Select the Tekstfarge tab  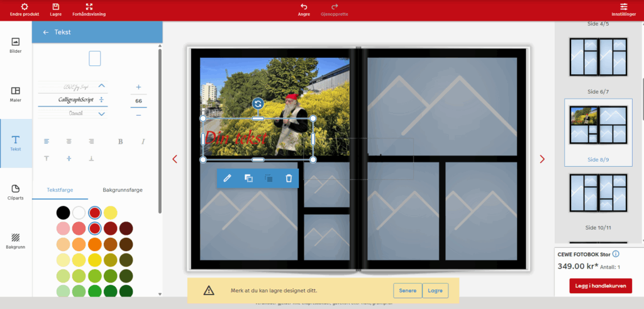coord(60,189)
